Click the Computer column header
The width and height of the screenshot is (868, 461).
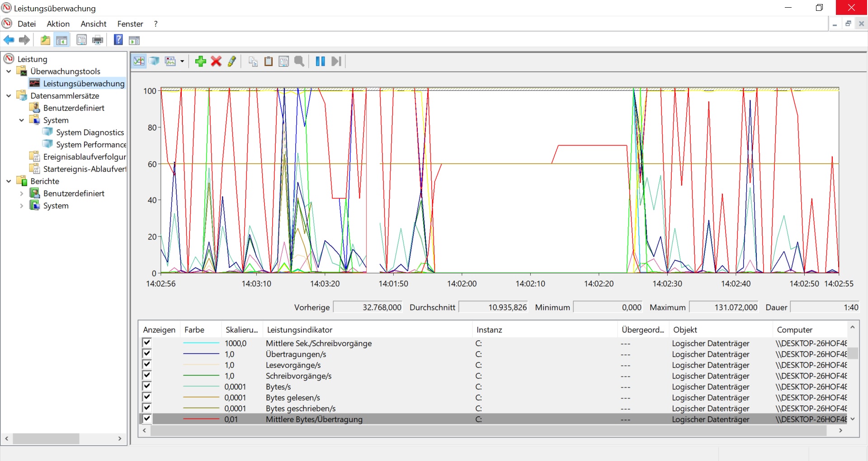point(810,330)
